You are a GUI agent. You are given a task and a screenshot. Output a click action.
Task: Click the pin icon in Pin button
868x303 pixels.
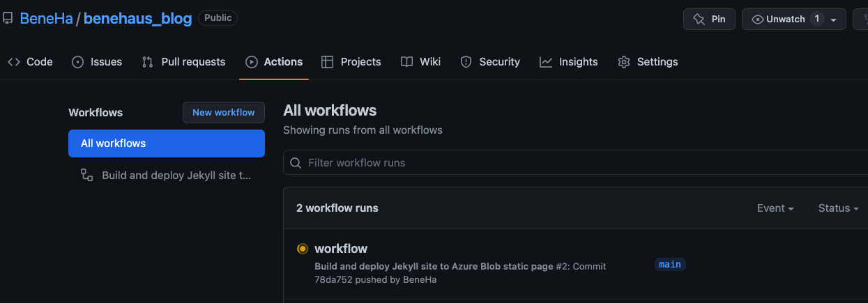pos(699,20)
